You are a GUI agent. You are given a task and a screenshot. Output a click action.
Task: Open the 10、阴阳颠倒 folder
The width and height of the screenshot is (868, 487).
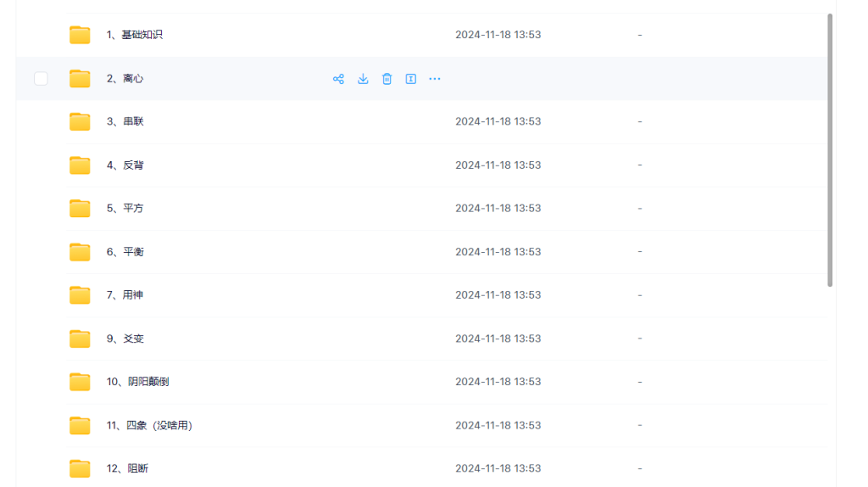pyautogui.click(x=137, y=382)
